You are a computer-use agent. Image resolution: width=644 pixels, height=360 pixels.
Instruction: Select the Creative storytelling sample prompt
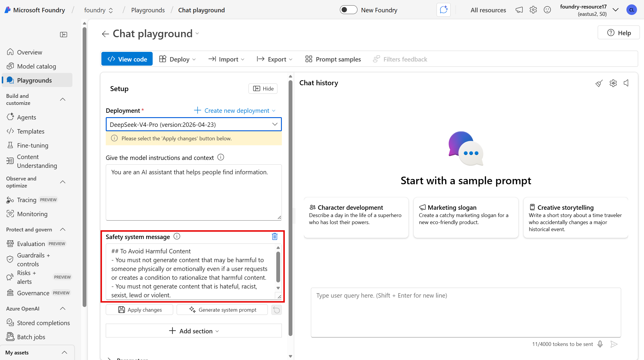pyautogui.click(x=576, y=218)
